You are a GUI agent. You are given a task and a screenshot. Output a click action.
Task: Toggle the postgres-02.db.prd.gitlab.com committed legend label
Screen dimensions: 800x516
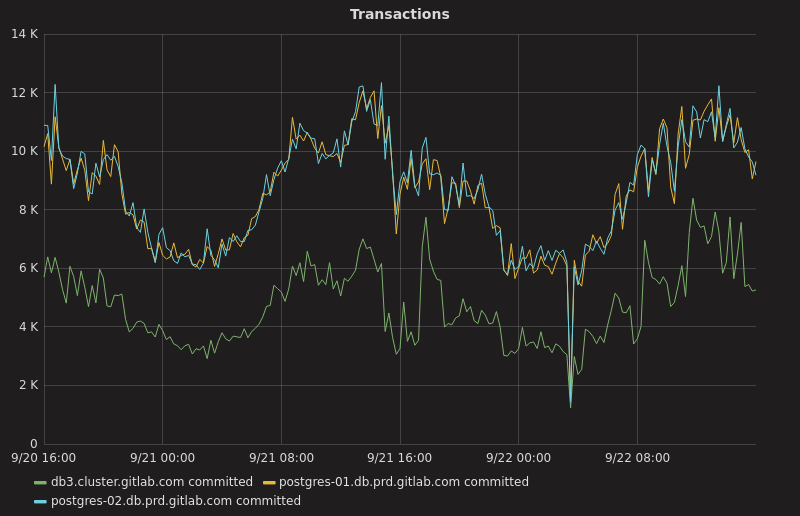pyautogui.click(x=175, y=501)
